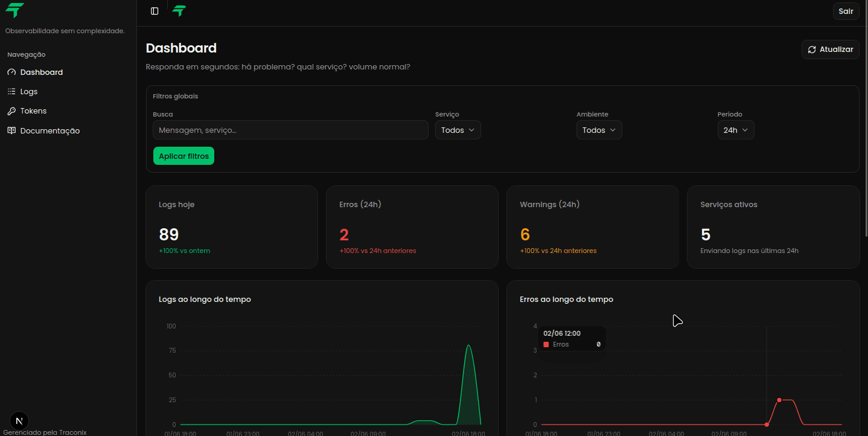Click the Dashboard page heading
This screenshot has width=868, height=436.
(x=181, y=48)
